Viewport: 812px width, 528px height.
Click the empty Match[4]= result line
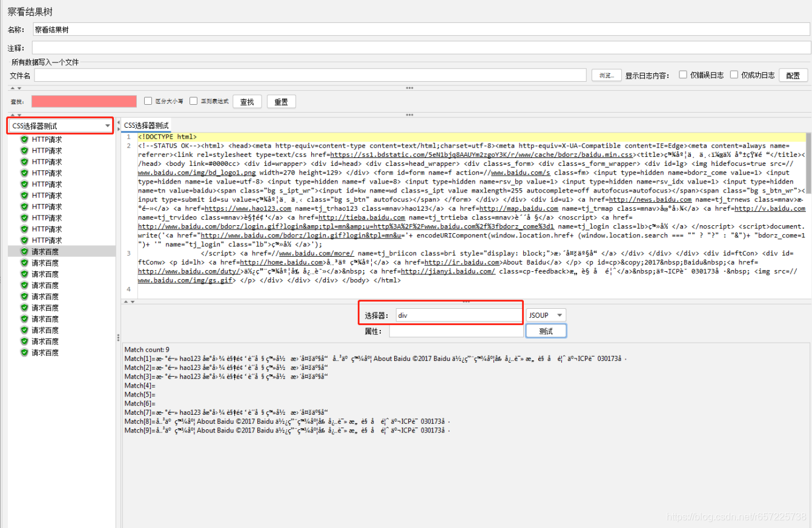pos(140,386)
